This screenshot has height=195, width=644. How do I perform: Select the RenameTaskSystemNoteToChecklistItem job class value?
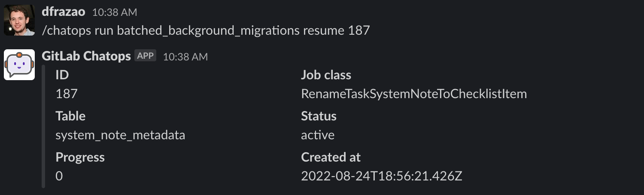(413, 94)
